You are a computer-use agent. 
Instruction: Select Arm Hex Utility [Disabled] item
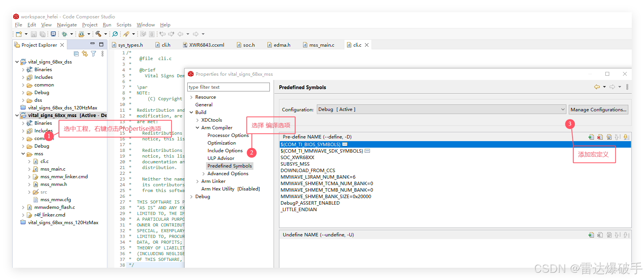click(230, 189)
